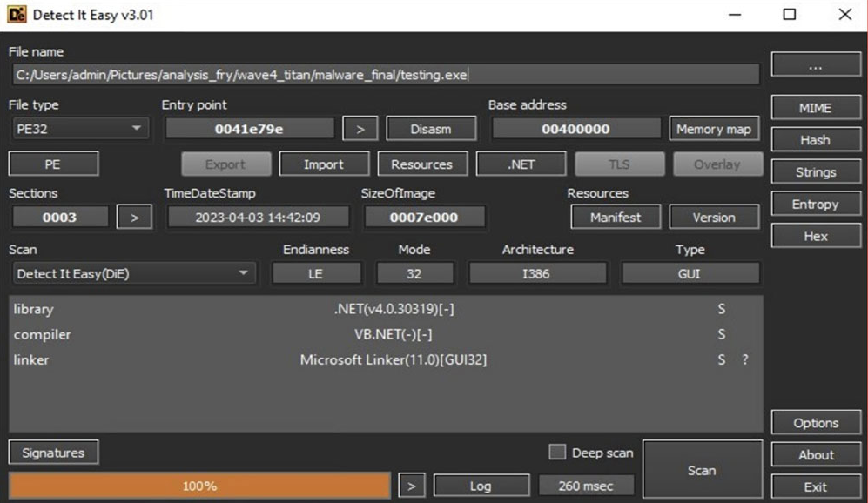Image resolution: width=868 pixels, height=503 pixels.
Task: Open the Disasm view at entry point
Action: (x=431, y=128)
